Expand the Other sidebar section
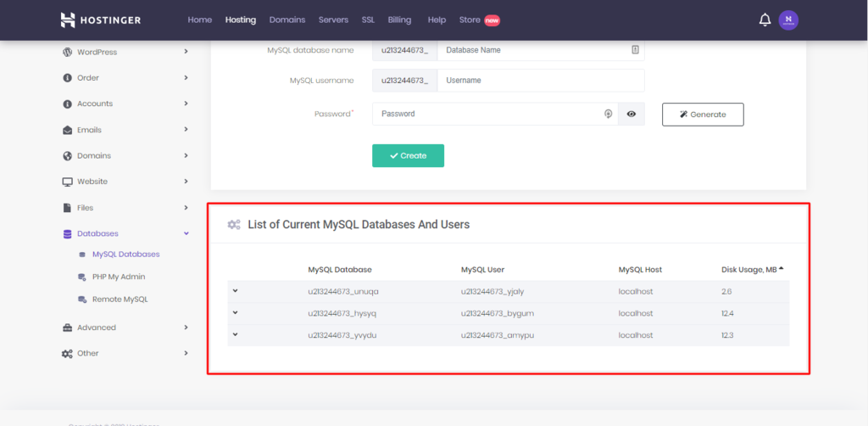868x426 pixels. [x=186, y=353]
